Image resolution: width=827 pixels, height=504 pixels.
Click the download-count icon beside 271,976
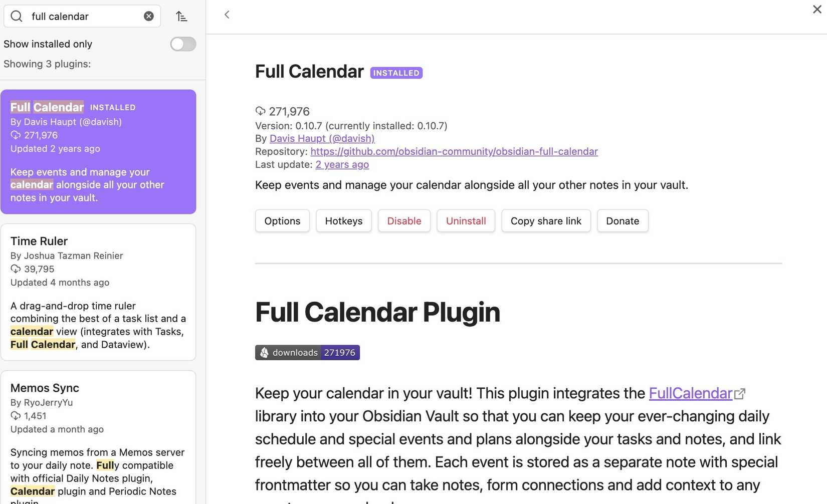pos(260,111)
